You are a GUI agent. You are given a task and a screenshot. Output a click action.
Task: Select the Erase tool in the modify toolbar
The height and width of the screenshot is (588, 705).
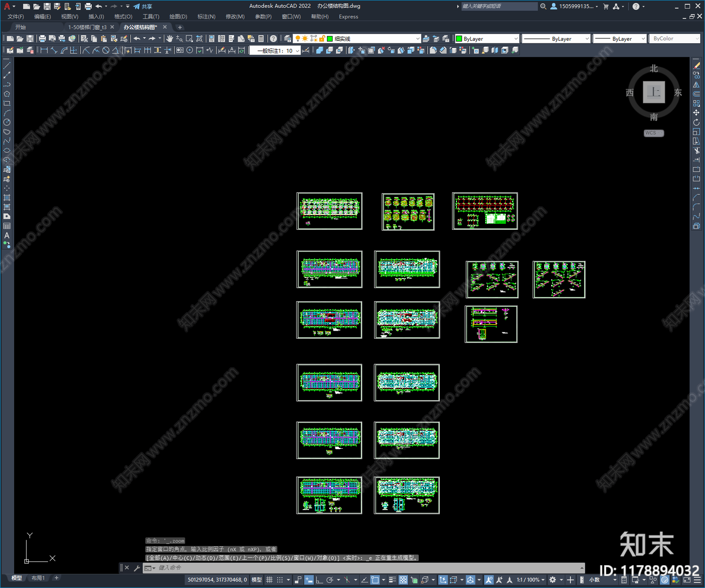click(x=697, y=66)
